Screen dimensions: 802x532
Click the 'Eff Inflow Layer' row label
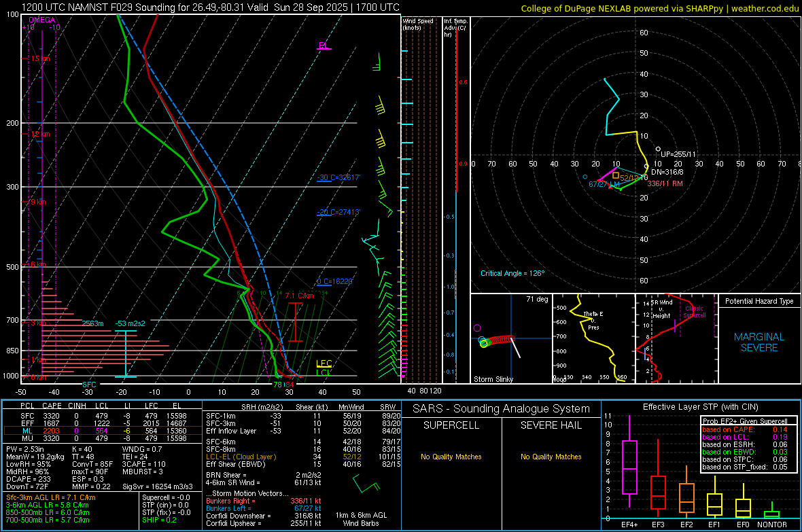pyautogui.click(x=231, y=431)
